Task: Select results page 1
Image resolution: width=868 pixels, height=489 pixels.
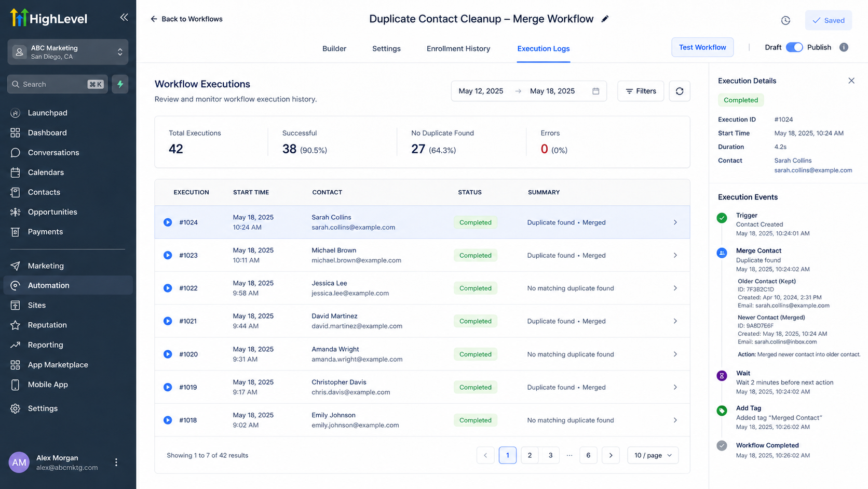Action: pyautogui.click(x=508, y=455)
